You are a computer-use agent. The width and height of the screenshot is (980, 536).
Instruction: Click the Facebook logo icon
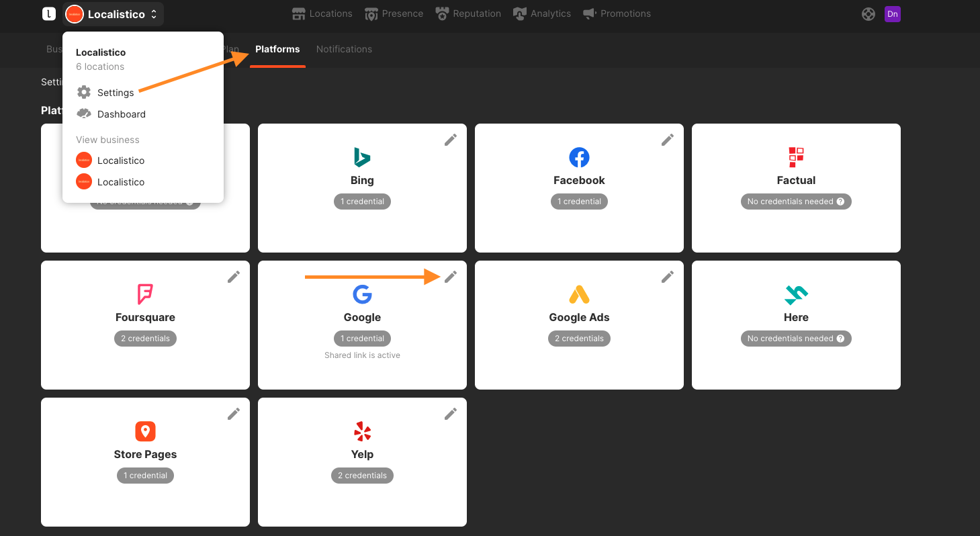coord(579,157)
